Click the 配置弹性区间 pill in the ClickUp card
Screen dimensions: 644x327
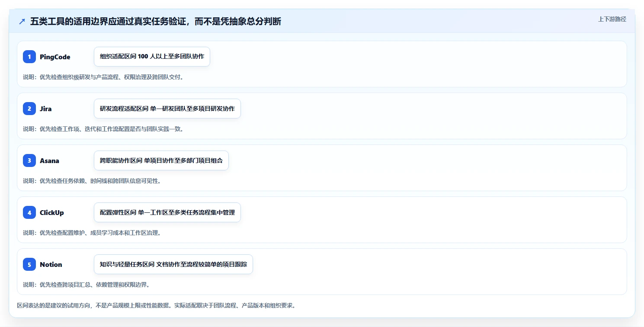tap(167, 212)
